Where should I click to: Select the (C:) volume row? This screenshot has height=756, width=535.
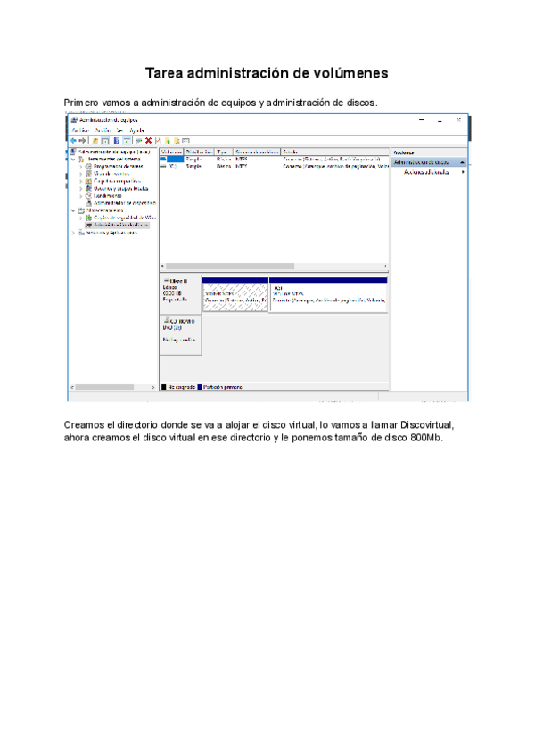274,166
